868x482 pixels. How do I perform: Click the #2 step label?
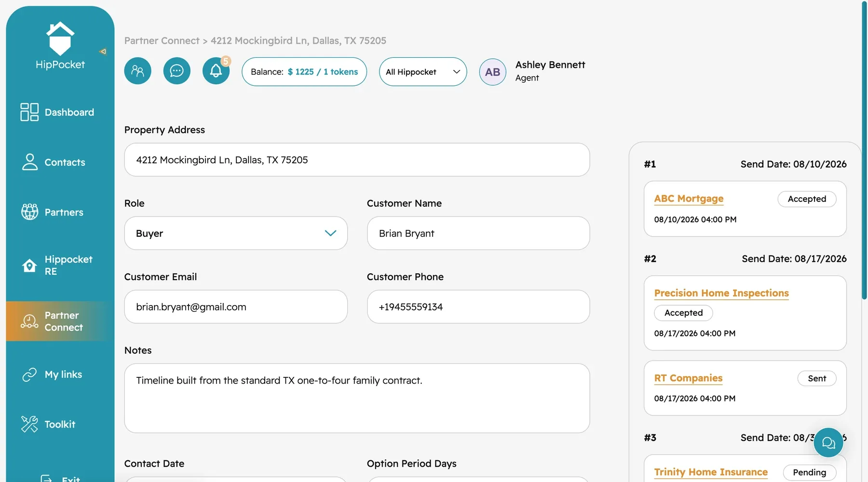(x=650, y=258)
